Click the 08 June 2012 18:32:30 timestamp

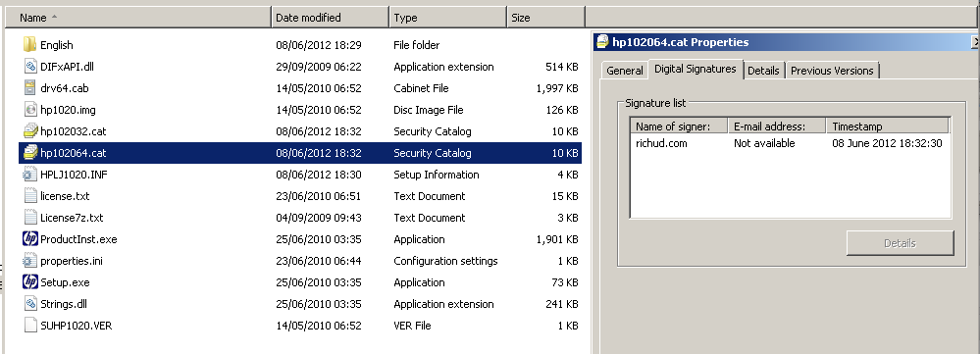click(x=887, y=143)
